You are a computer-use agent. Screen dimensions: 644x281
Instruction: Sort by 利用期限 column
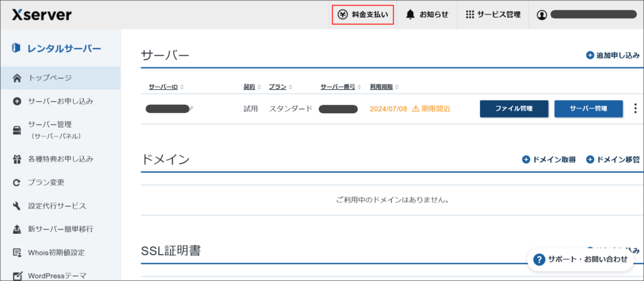[384, 87]
